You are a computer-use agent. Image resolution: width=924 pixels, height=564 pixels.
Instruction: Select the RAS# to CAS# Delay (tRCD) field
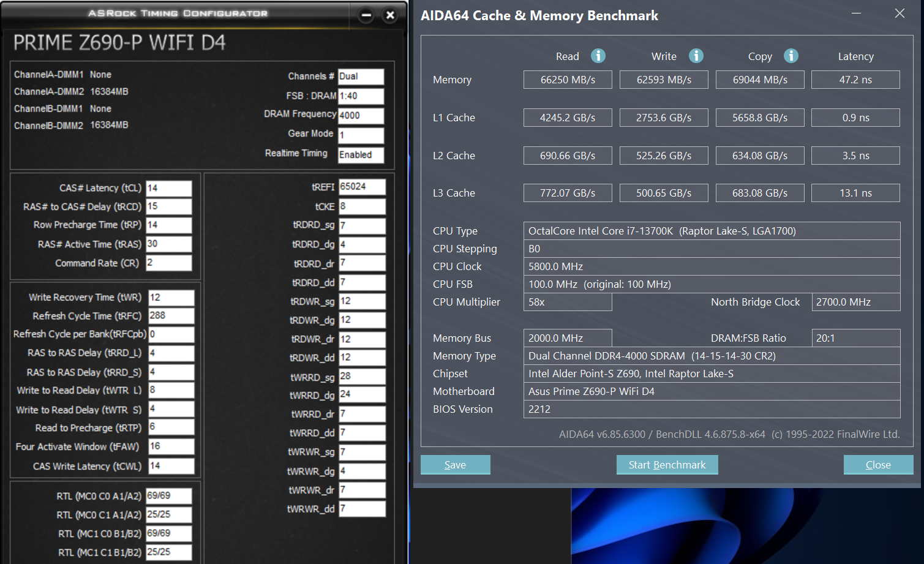pos(169,207)
